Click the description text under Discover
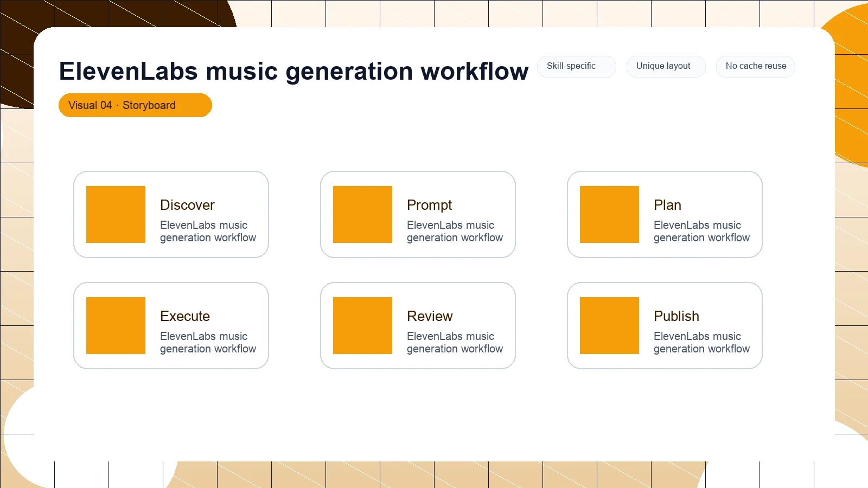Viewport: 868px width, 488px height. point(208,232)
